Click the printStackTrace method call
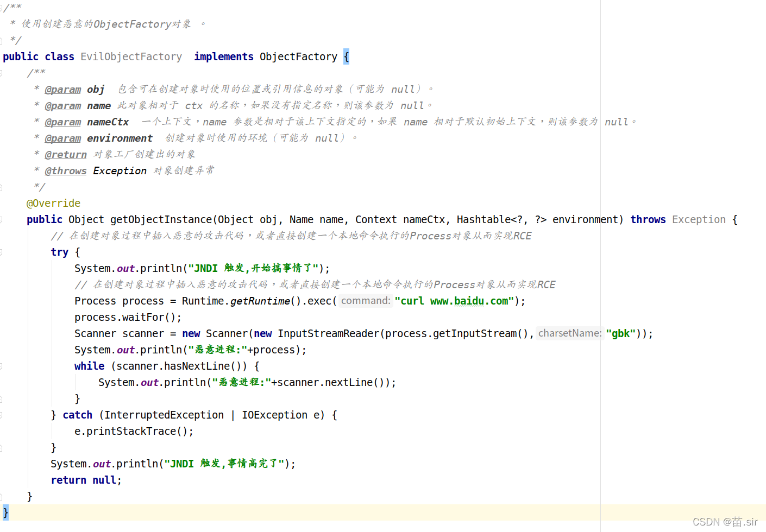The width and height of the screenshot is (766, 532). [131, 431]
